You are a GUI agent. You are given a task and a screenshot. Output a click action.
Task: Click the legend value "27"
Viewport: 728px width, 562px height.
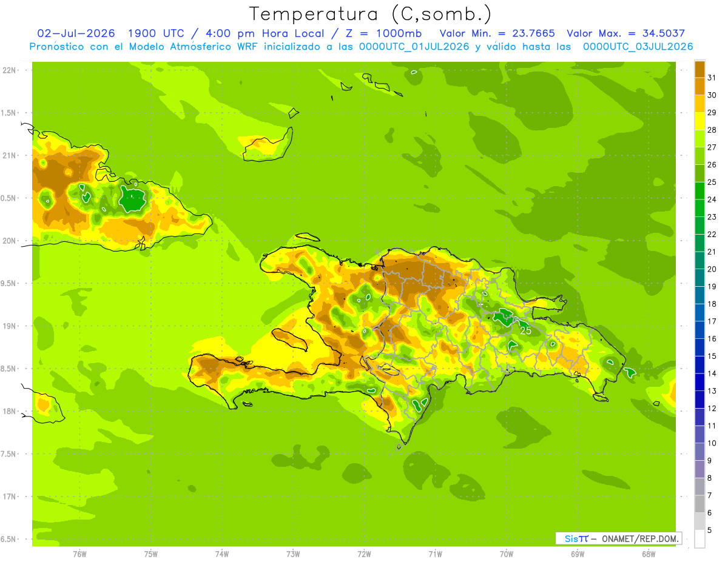(x=712, y=147)
